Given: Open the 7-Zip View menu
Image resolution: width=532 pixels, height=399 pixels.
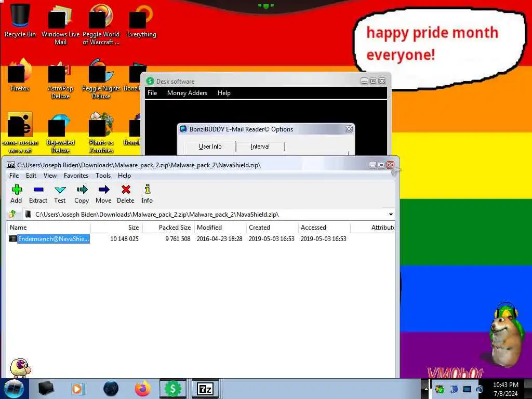Looking at the screenshot, I should point(50,176).
